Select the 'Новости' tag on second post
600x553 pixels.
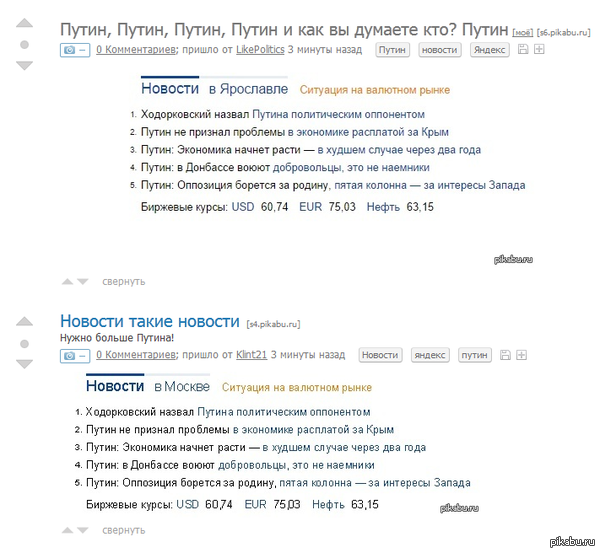point(379,355)
